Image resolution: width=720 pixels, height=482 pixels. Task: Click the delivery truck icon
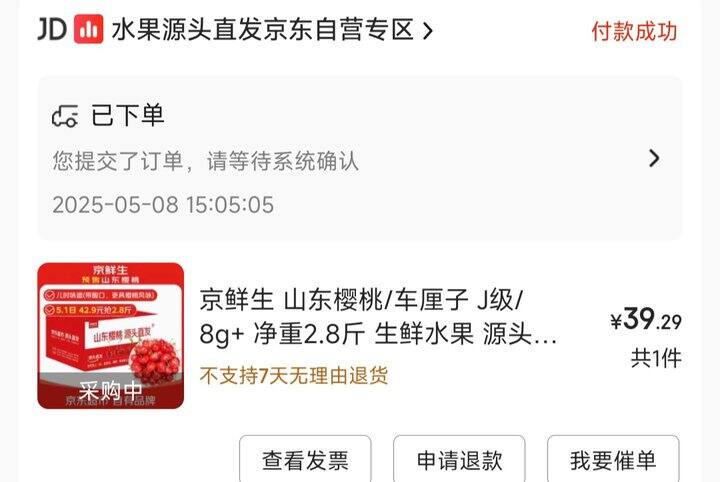point(65,116)
